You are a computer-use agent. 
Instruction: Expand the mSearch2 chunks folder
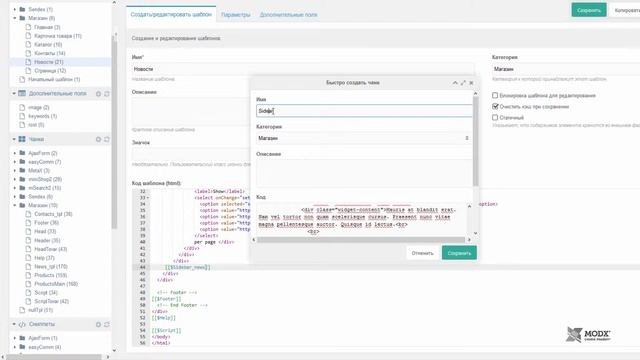click(15, 188)
